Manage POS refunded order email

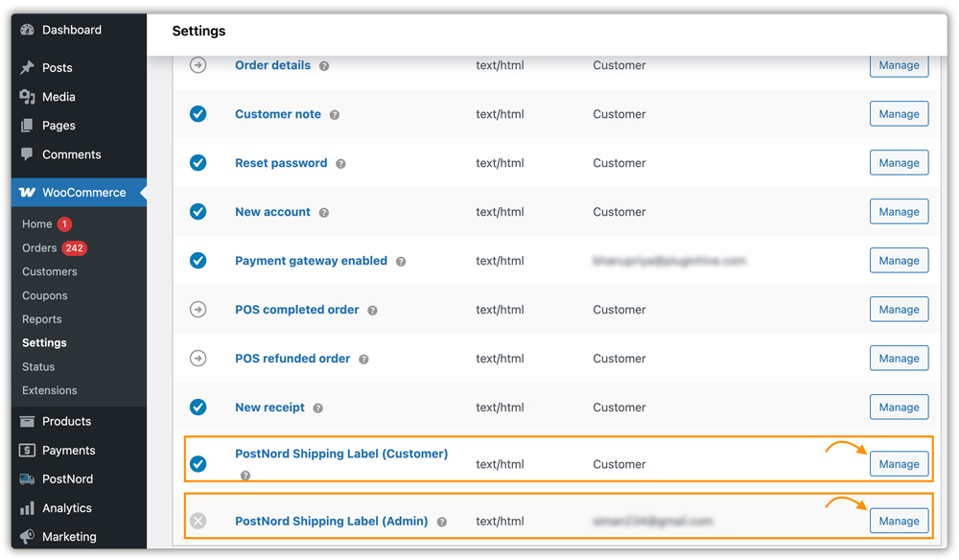click(900, 359)
